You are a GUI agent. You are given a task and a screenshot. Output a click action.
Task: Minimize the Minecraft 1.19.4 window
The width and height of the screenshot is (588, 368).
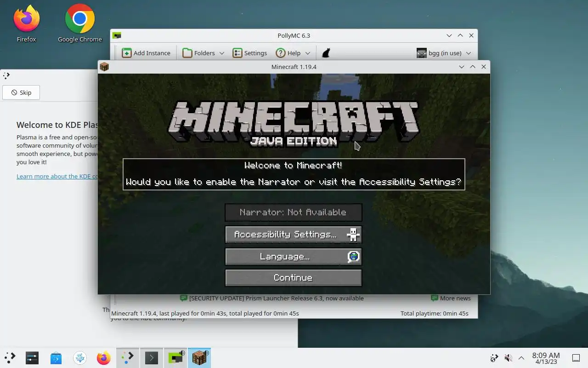click(x=462, y=67)
